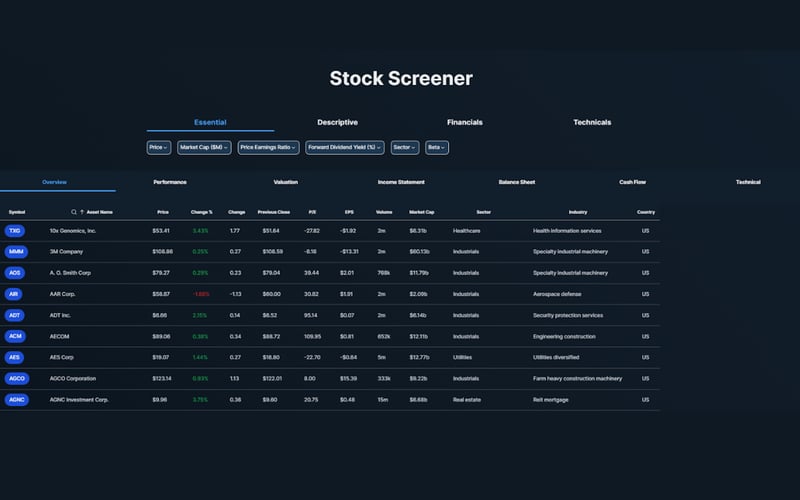Switch to the Cash Flow tab
800x500 pixels.
tap(633, 182)
